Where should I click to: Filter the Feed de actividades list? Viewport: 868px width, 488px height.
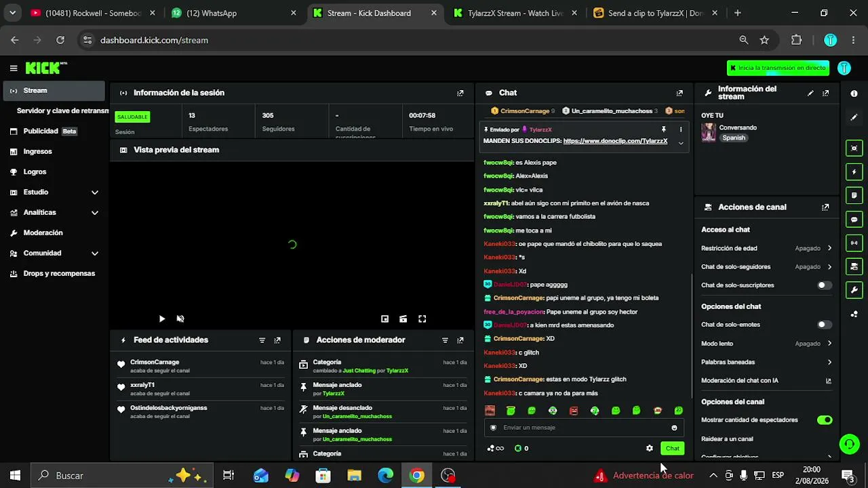coord(262,340)
